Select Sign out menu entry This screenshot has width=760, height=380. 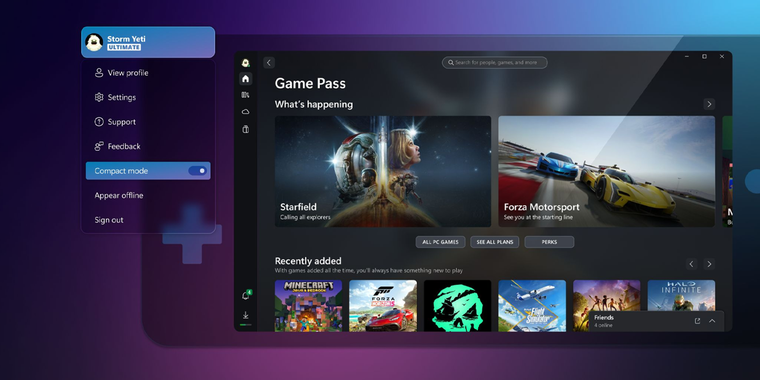click(148, 220)
